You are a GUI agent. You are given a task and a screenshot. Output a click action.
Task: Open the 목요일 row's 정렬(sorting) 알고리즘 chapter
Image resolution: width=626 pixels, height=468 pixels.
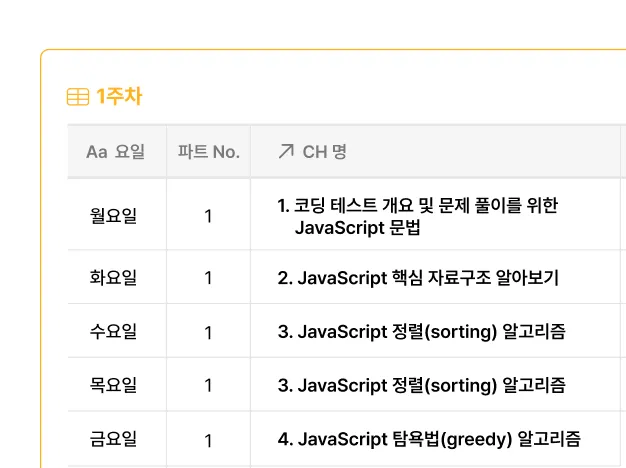click(422, 385)
